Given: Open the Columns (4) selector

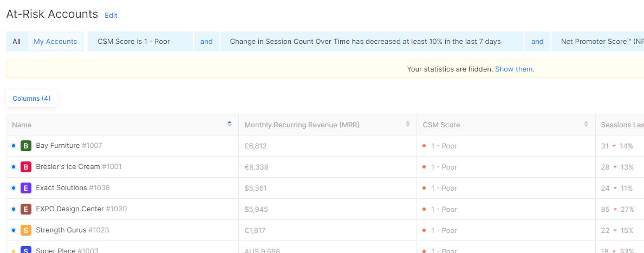Looking at the screenshot, I should tap(31, 99).
